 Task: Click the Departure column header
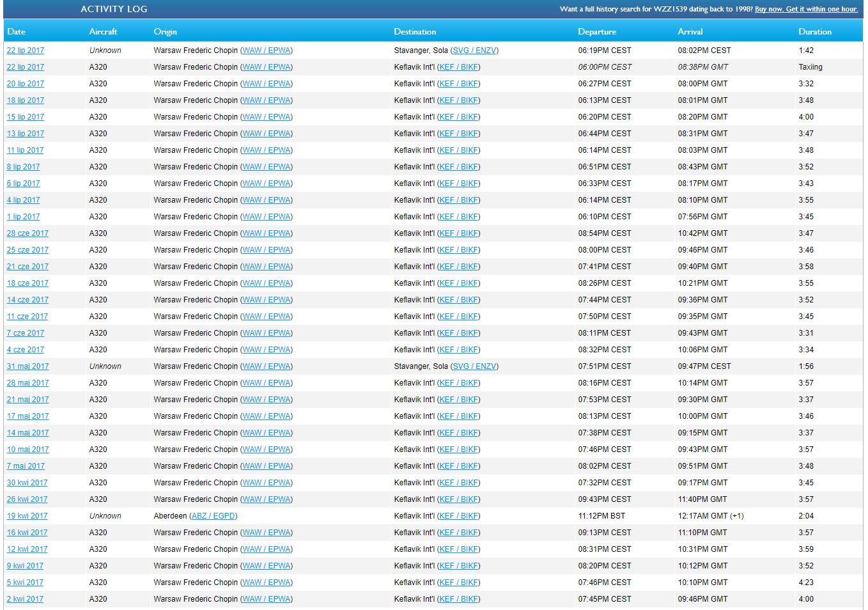click(597, 31)
